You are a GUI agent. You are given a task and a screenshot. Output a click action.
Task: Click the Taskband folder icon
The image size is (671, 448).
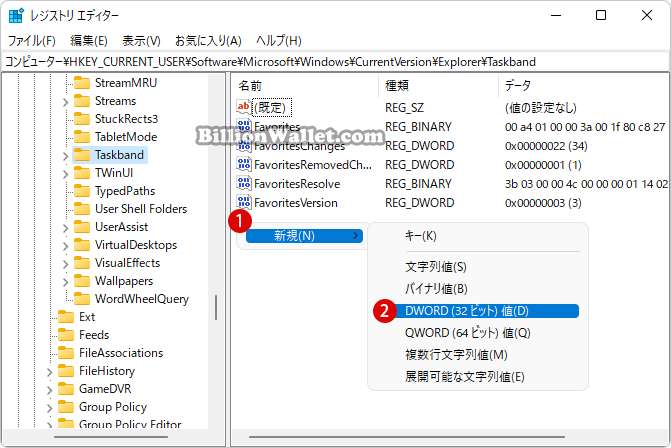(x=82, y=154)
